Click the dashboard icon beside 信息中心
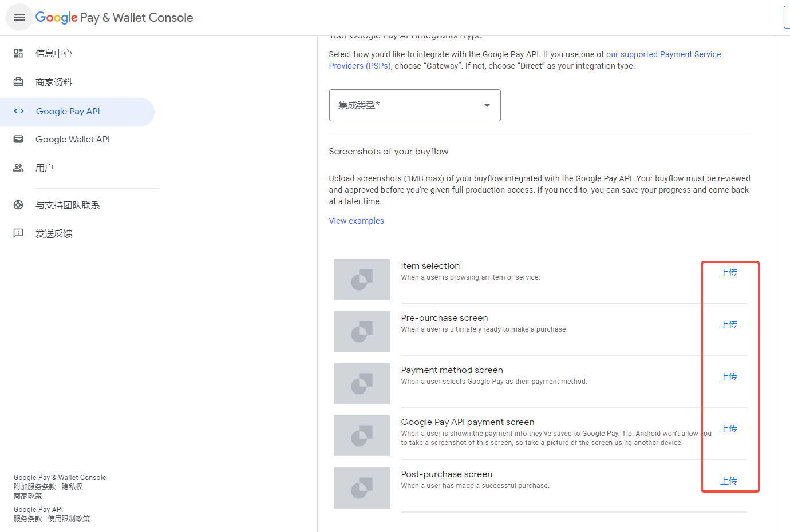Viewport: 790px width, 532px height. point(18,53)
